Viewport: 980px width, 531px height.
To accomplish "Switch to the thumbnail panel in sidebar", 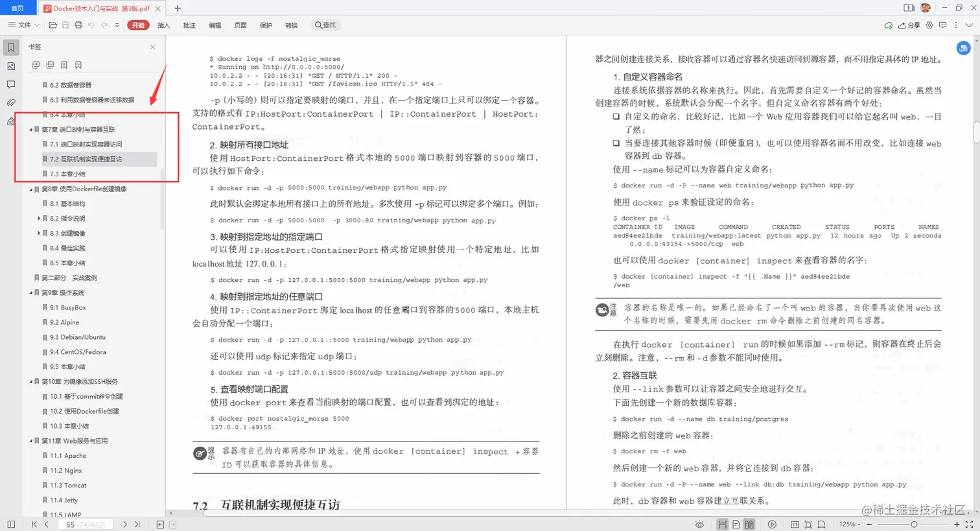I will pyautogui.click(x=11, y=65).
